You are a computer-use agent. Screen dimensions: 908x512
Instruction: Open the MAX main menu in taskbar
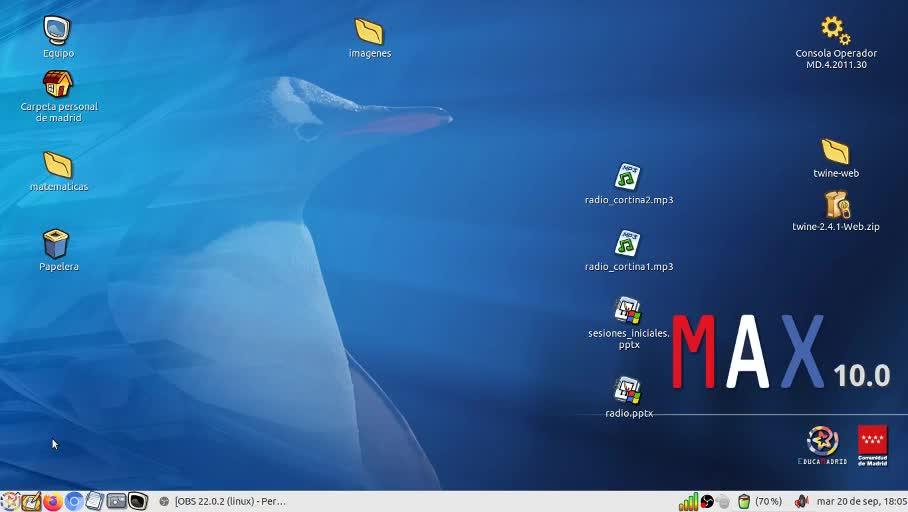point(9,502)
